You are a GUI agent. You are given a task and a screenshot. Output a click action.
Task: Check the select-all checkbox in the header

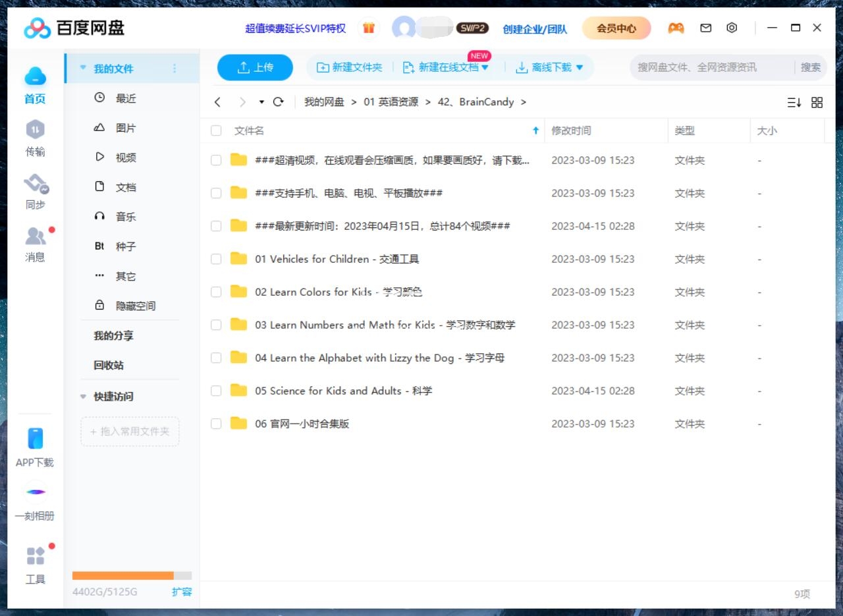point(215,130)
